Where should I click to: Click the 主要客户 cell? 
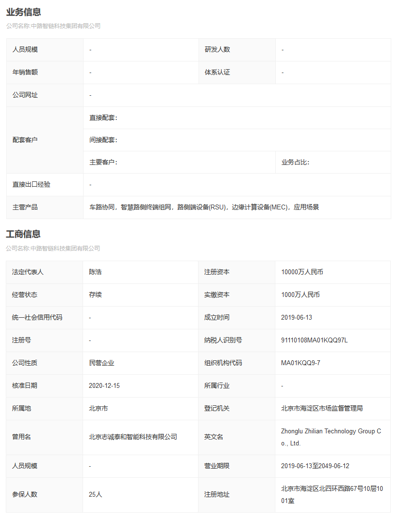point(179,162)
